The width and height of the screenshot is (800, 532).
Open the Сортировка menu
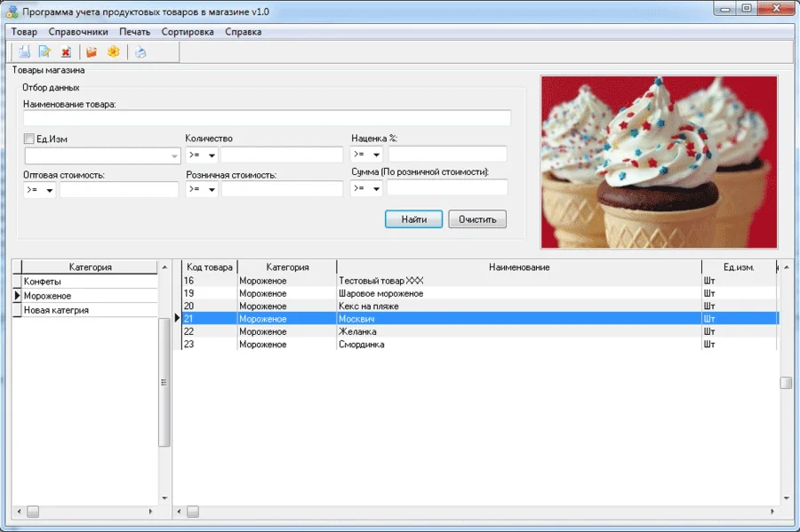tap(188, 32)
